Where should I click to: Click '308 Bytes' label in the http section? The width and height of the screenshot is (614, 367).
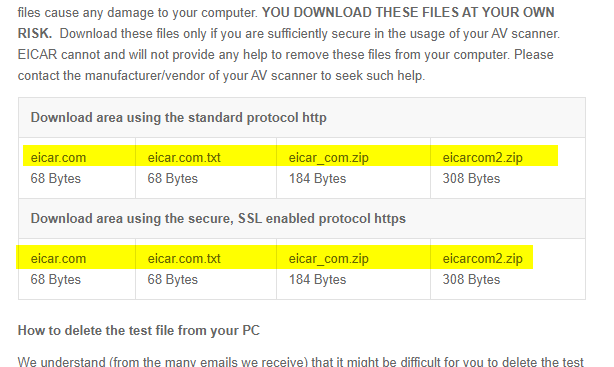pos(471,179)
